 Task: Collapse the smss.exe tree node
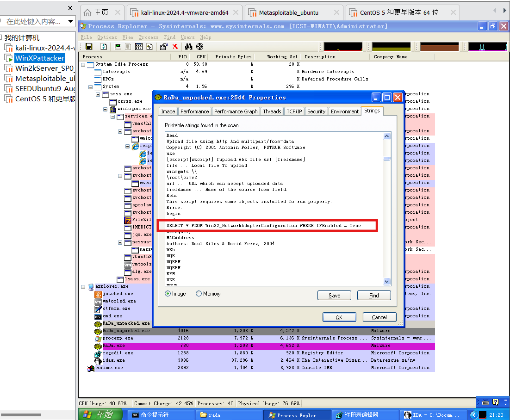pos(98,94)
